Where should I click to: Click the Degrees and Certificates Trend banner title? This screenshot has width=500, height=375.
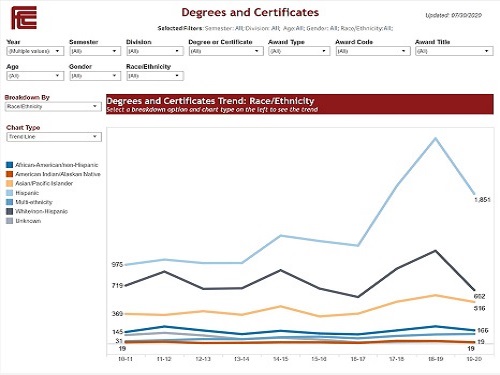210,101
